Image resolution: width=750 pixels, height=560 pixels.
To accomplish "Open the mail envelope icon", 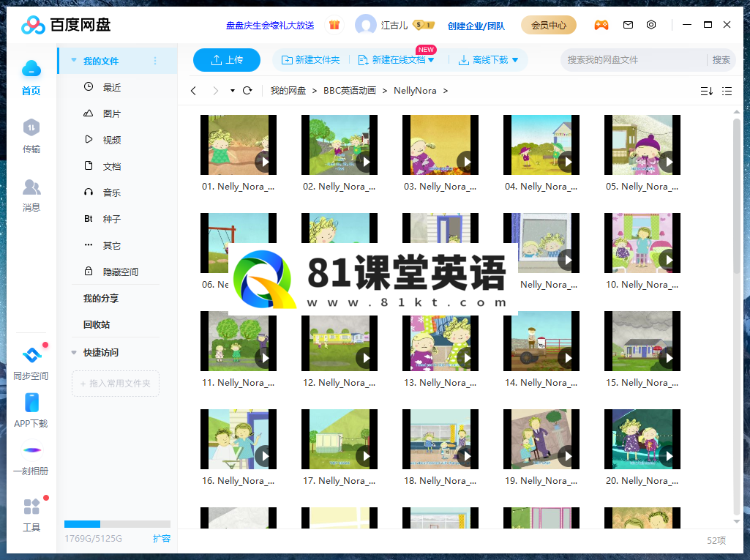I will (628, 25).
